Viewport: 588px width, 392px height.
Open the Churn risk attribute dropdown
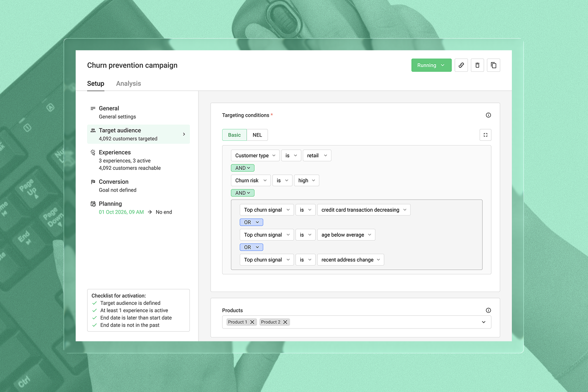(251, 180)
